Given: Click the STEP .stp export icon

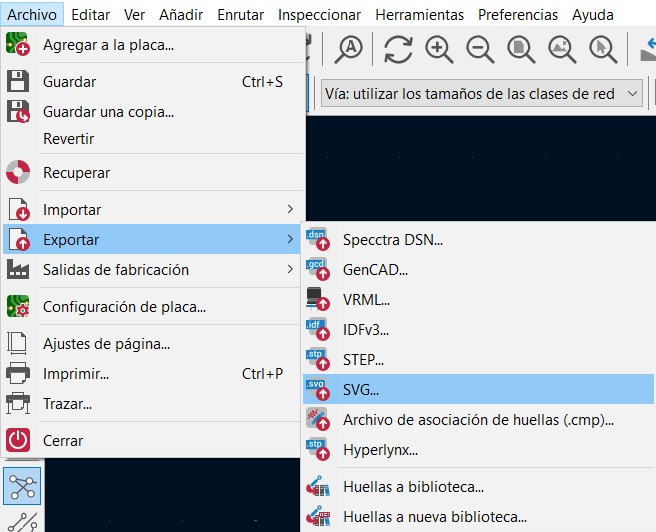Looking at the screenshot, I should [318, 359].
